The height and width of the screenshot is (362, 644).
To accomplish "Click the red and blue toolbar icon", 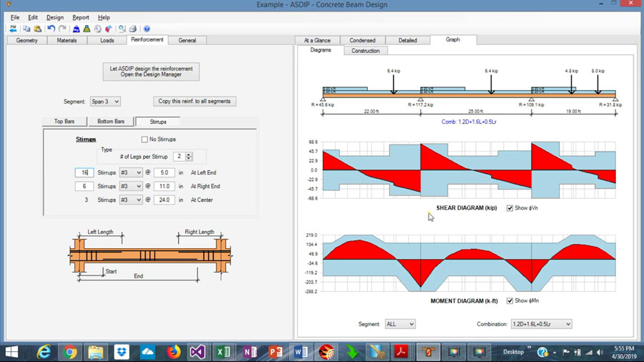I will (109, 29).
